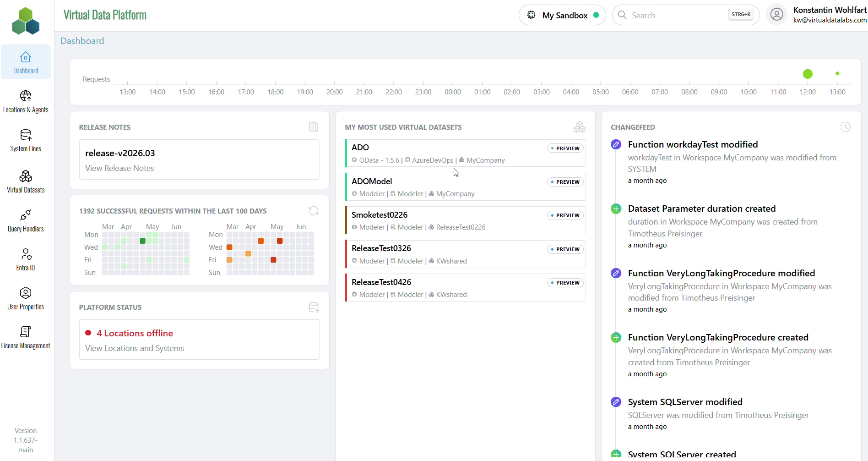The height and width of the screenshot is (461, 868).
Task: Click edit icon for VeryLongTakingProcedure modified
Action: (616, 273)
